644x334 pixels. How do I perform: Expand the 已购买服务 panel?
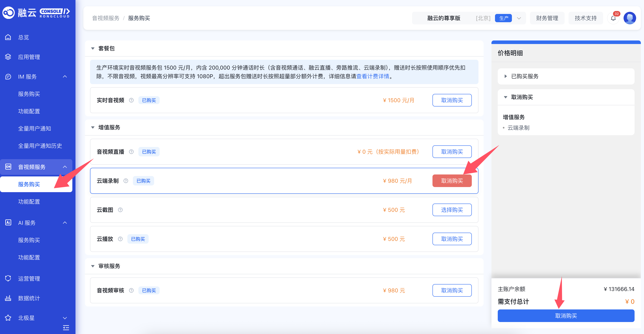click(x=505, y=76)
